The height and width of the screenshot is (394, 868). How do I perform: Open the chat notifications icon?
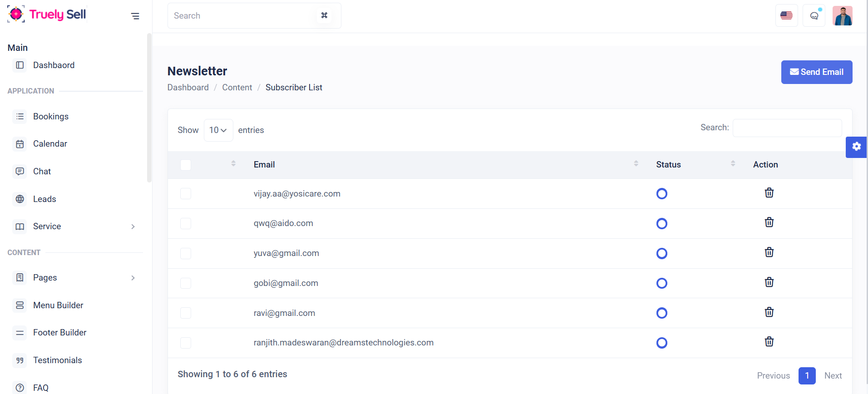[x=814, y=16]
